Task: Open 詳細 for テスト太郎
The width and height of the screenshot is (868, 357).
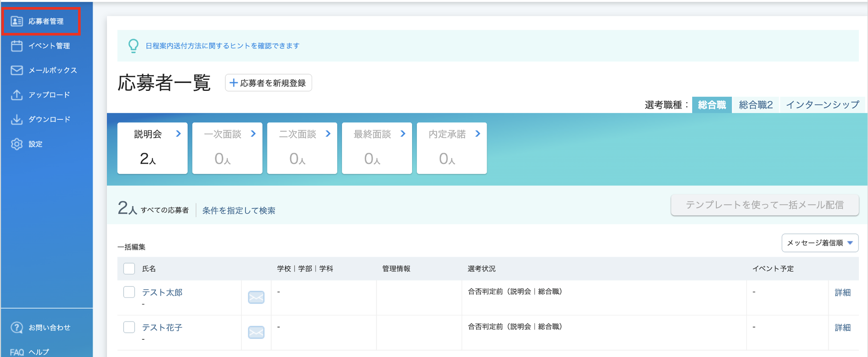Action: point(843,293)
